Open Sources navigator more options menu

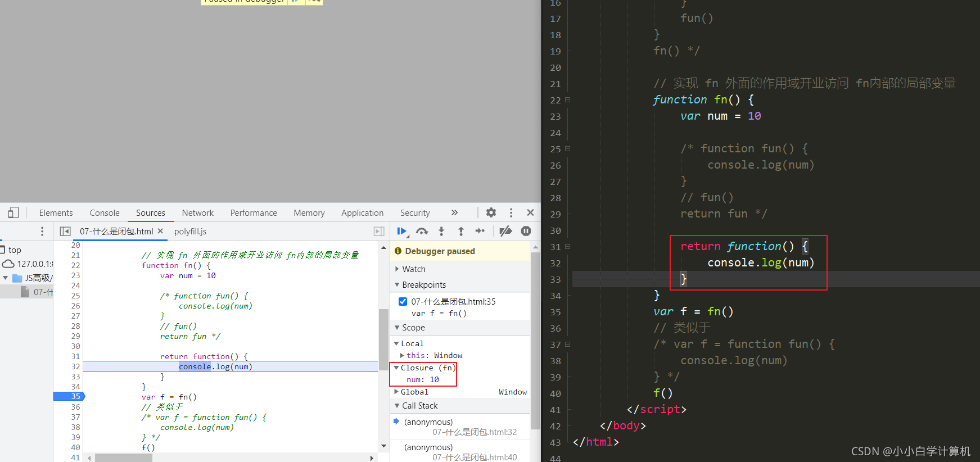click(42, 232)
